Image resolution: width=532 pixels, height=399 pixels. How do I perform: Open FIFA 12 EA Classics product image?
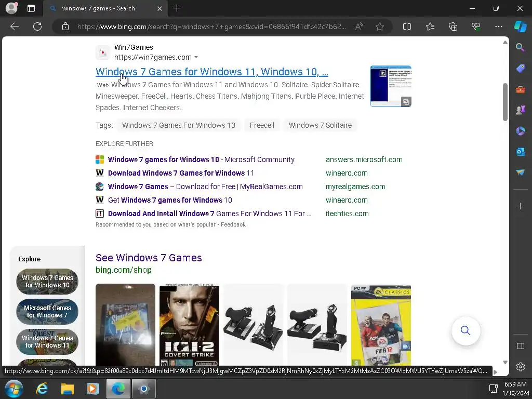381,325
